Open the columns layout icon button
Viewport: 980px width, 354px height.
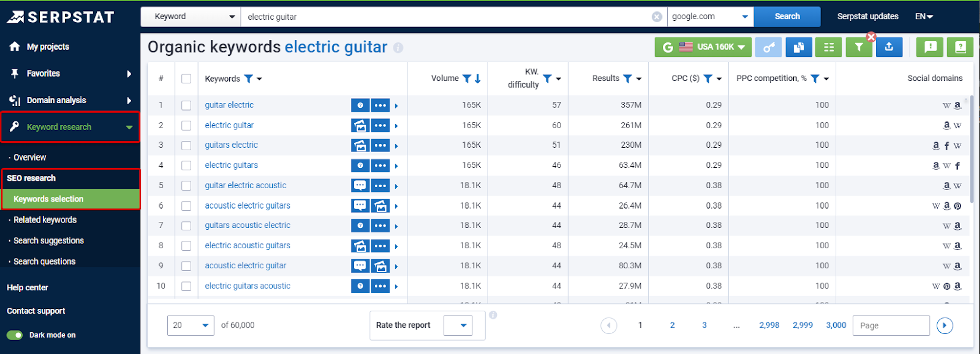[828, 47]
